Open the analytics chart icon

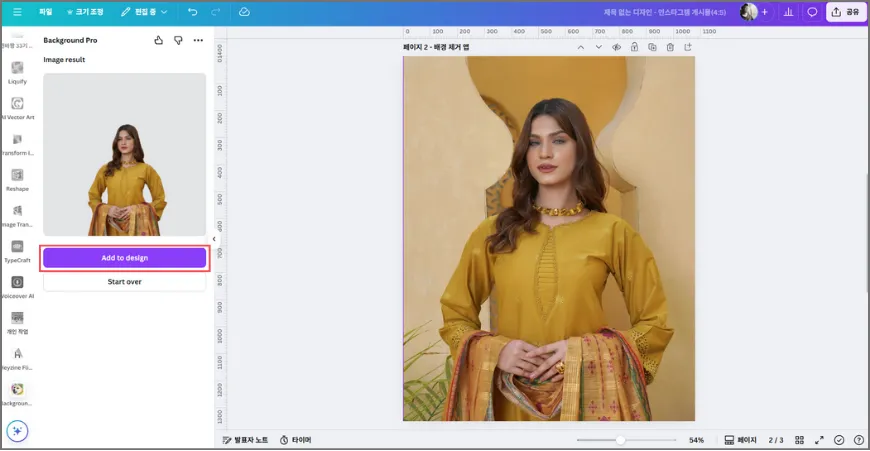pos(788,12)
